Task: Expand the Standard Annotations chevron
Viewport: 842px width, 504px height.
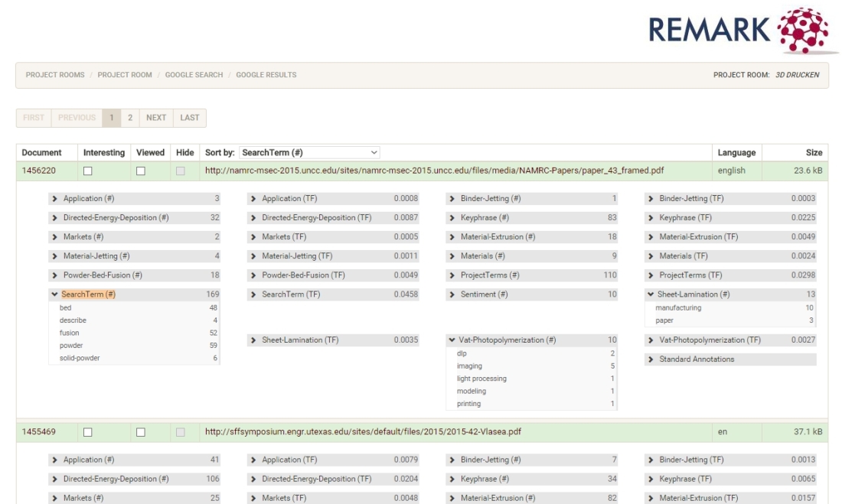Action: coord(651,359)
